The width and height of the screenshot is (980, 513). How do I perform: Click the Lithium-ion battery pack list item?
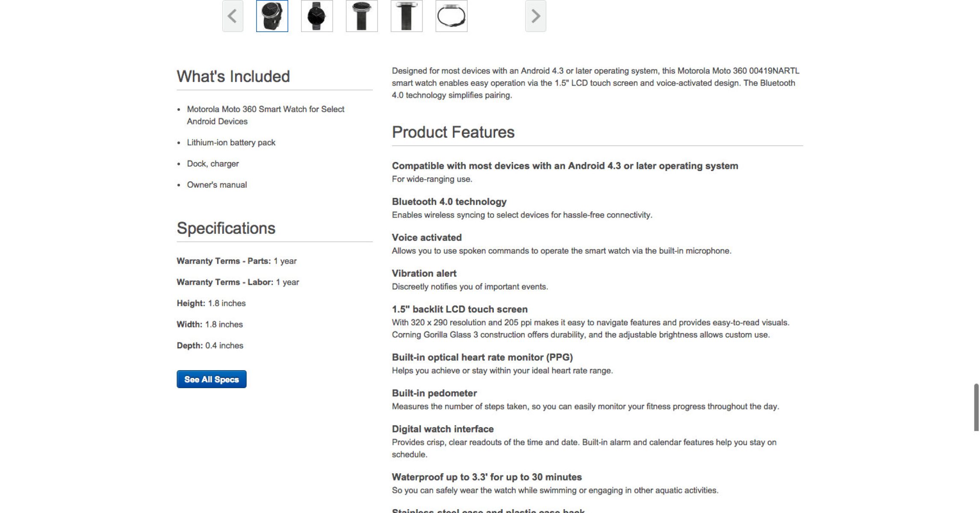pos(231,143)
